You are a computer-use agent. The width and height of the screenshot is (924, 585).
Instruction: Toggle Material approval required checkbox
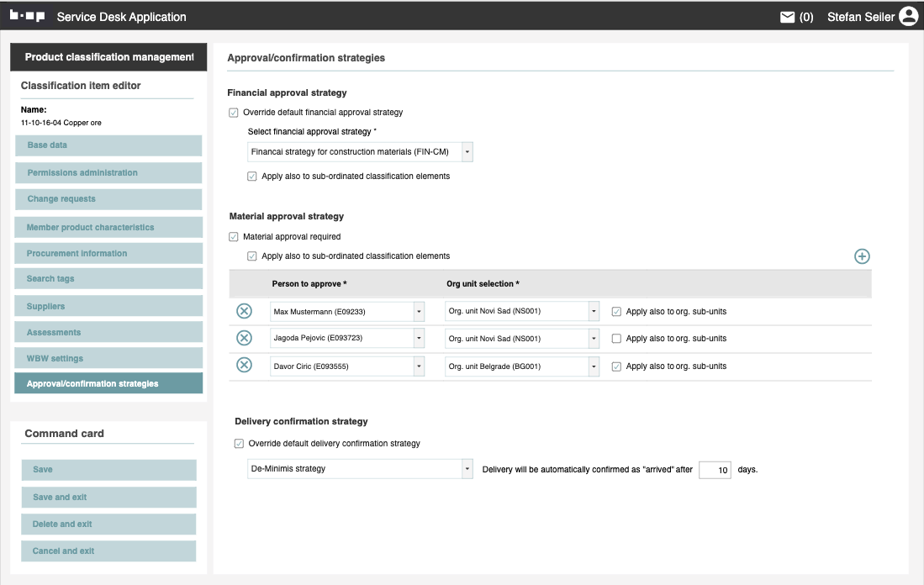(234, 237)
